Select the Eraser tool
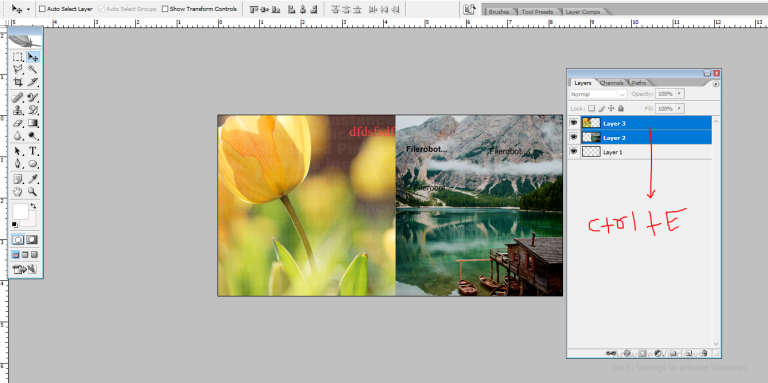768x383 pixels. click(18, 123)
